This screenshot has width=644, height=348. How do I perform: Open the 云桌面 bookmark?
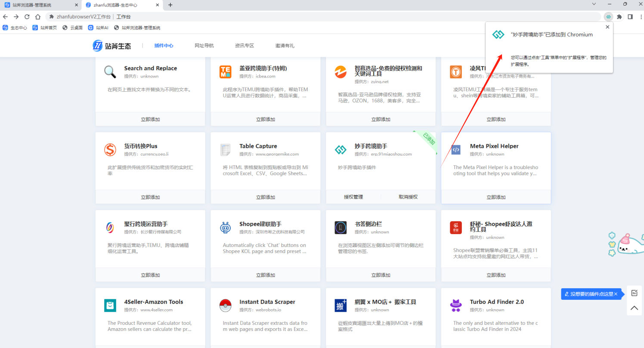click(x=72, y=28)
